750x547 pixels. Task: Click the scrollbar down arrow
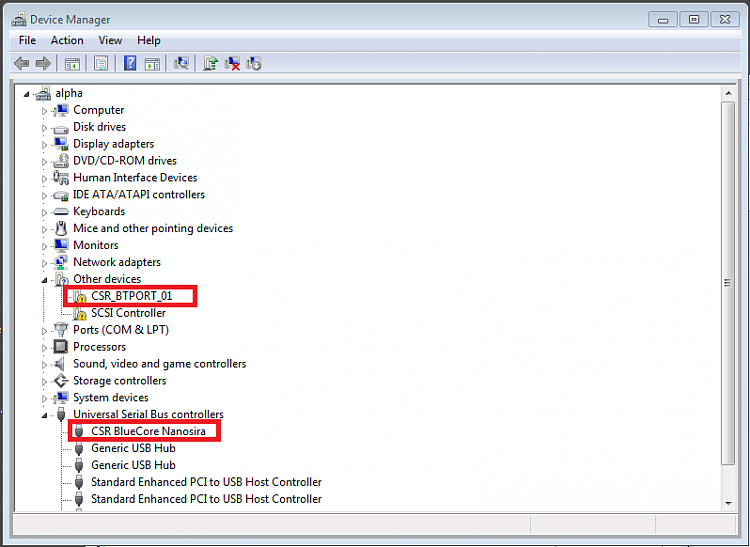pyautogui.click(x=728, y=503)
